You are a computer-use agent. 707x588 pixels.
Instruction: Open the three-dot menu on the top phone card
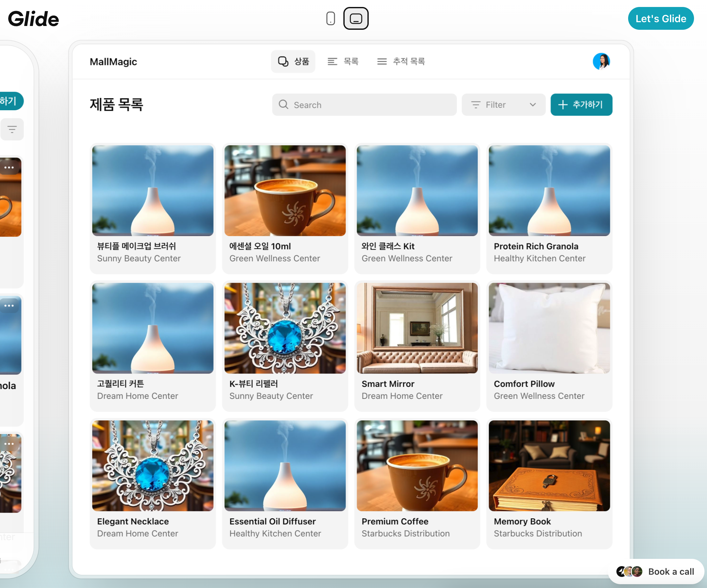[x=9, y=167]
